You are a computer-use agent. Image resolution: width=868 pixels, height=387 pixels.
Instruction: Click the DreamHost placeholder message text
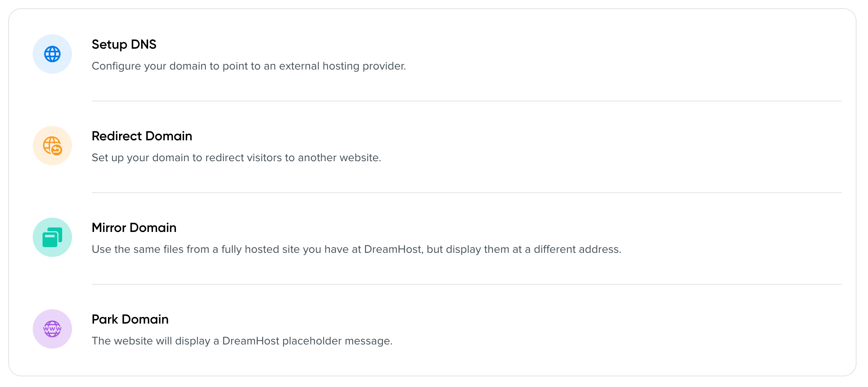coord(243,340)
